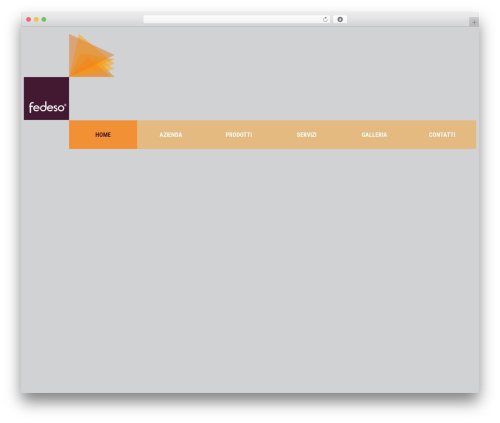Close the browser window with red button
The image size is (500, 423).
click(x=29, y=19)
